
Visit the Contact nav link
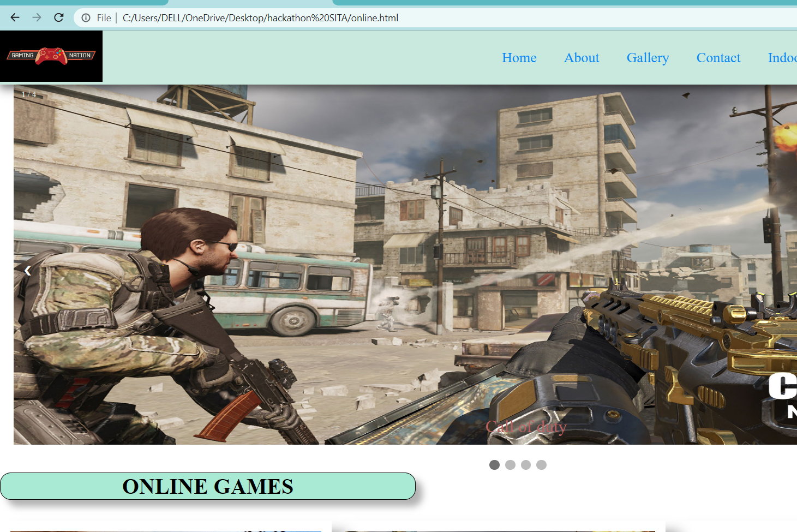pos(718,58)
